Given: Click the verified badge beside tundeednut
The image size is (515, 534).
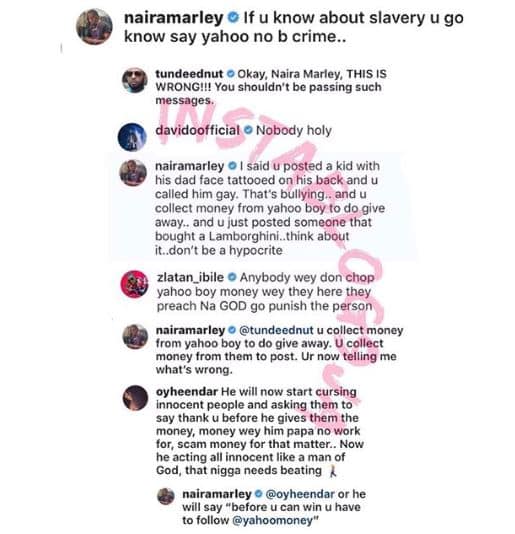Looking at the screenshot, I should 230,74.
